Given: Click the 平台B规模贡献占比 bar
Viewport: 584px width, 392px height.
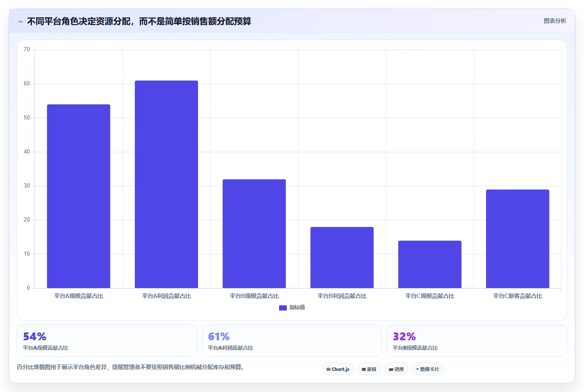Looking at the screenshot, I should tap(254, 234).
